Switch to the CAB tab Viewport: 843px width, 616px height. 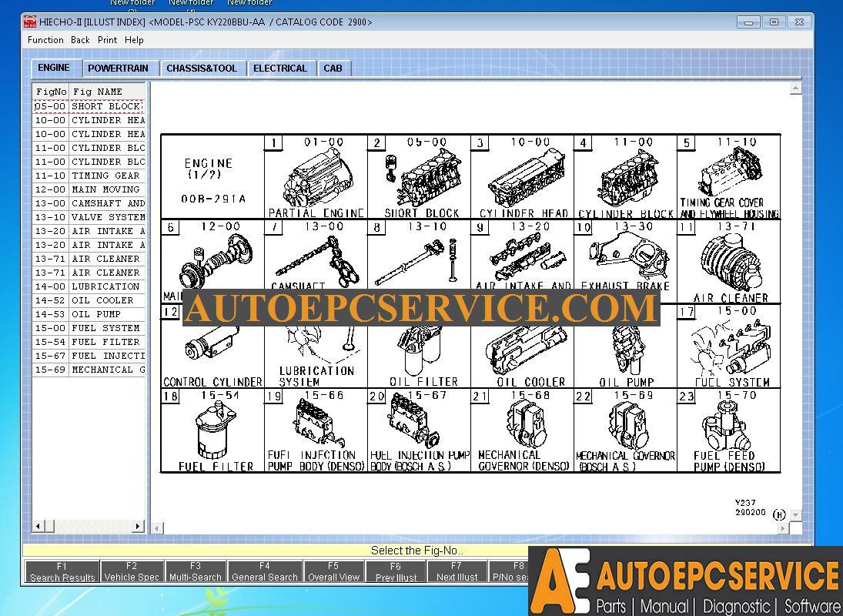click(x=333, y=69)
